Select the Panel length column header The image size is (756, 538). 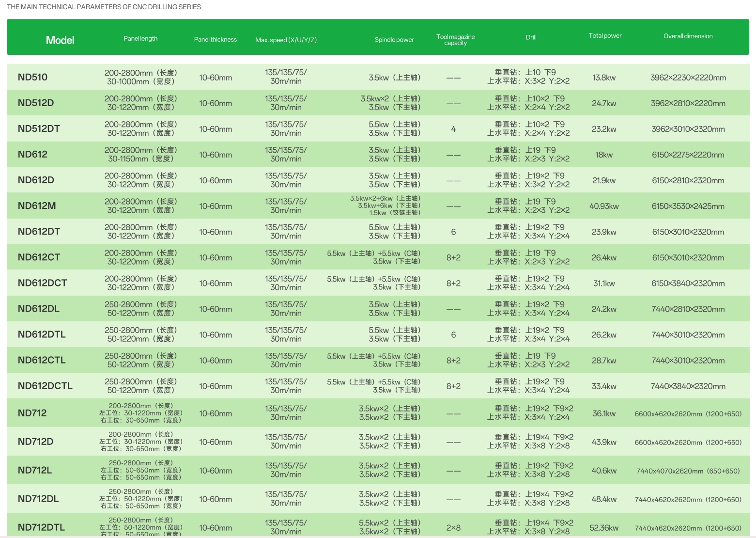click(x=140, y=39)
